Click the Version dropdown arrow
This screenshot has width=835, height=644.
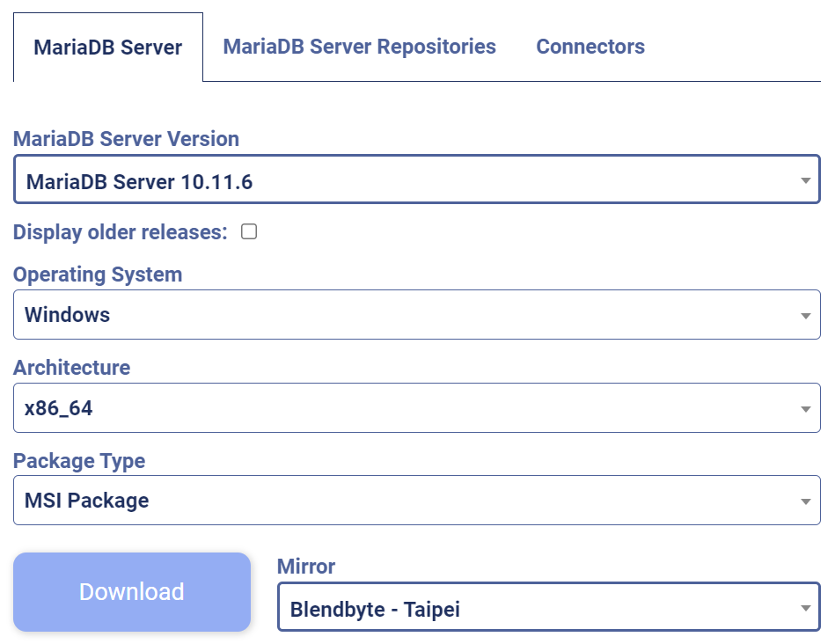coord(806,180)
